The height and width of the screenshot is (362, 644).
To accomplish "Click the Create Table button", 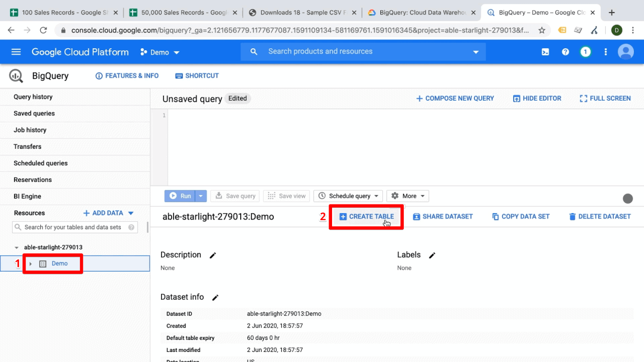I will click(x=366, y=216).
